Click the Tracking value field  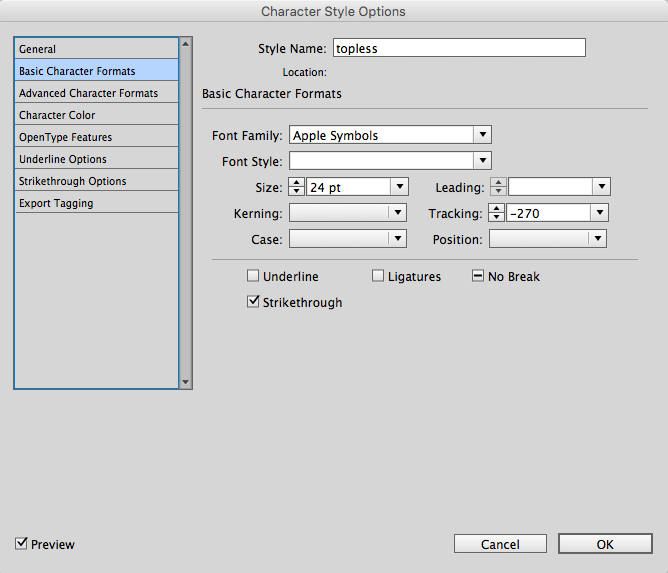[548, 213]
